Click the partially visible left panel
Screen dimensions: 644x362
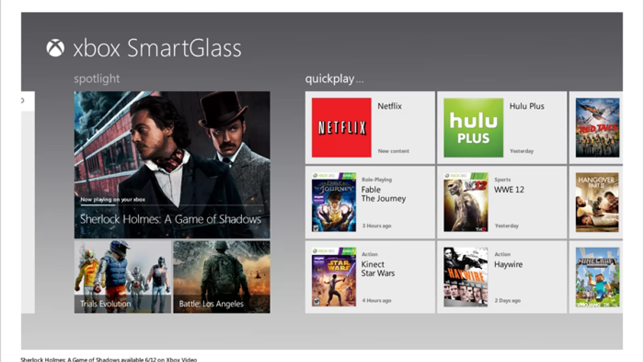[x=28, y=202]
